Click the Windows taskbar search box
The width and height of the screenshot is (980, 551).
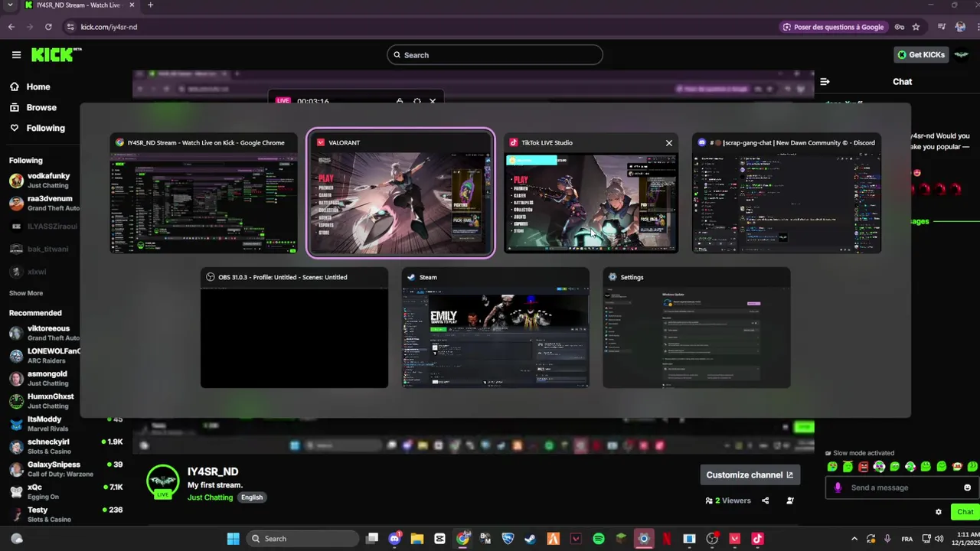point(303,539)
